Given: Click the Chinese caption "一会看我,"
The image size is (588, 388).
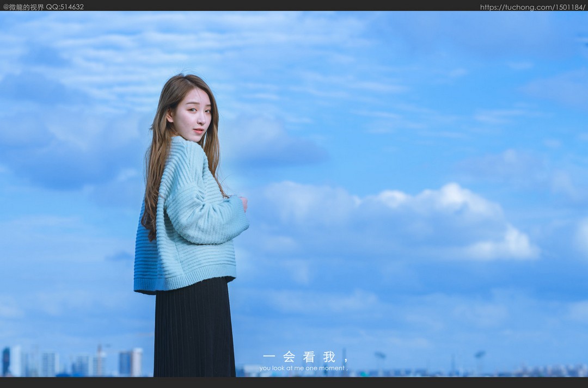Looking at the screenshot, I should point(305,356).
